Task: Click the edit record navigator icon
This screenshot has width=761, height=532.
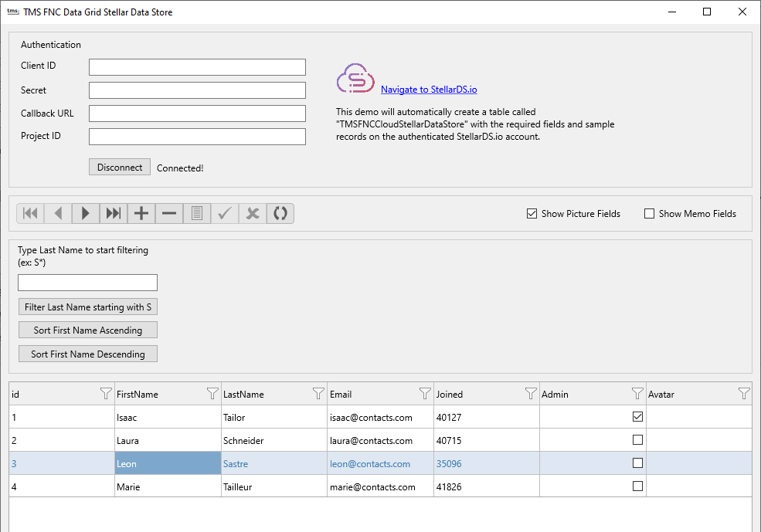Action: (196, 213)
